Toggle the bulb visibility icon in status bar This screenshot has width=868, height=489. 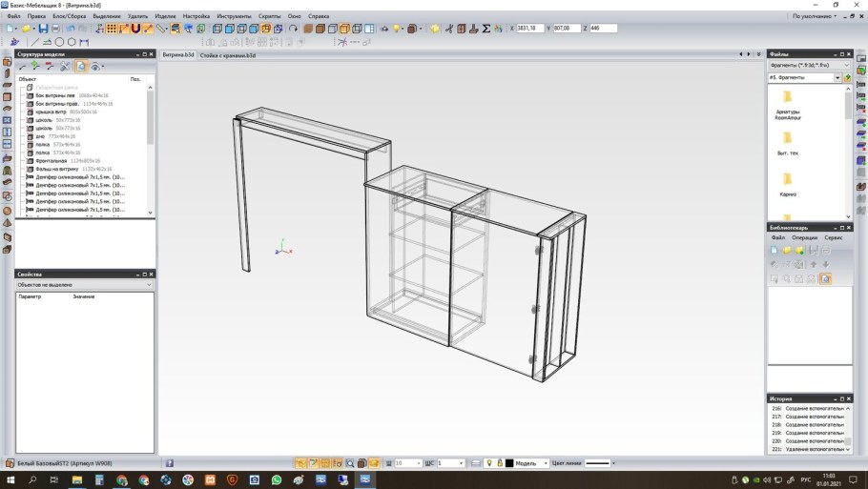tap(489, 463)
